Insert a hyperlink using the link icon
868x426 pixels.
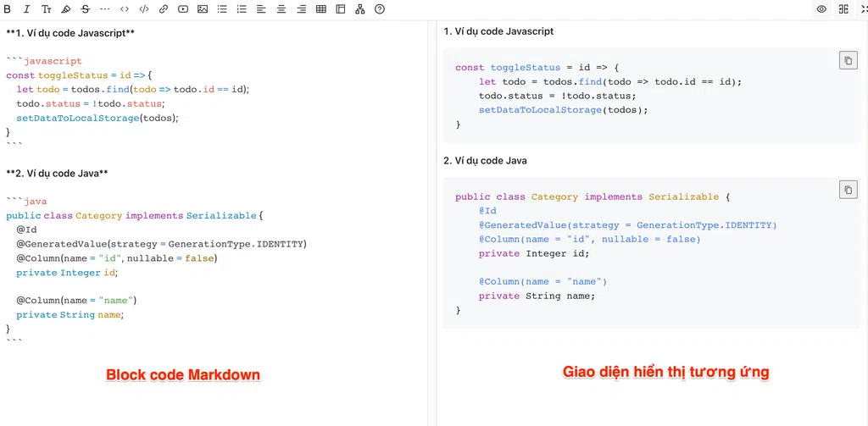(x=163, y=9)
